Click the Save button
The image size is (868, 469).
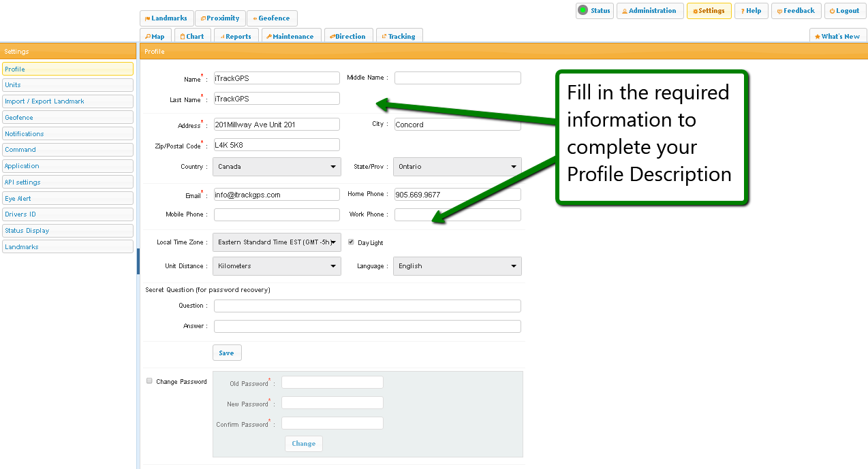(227, 353)
